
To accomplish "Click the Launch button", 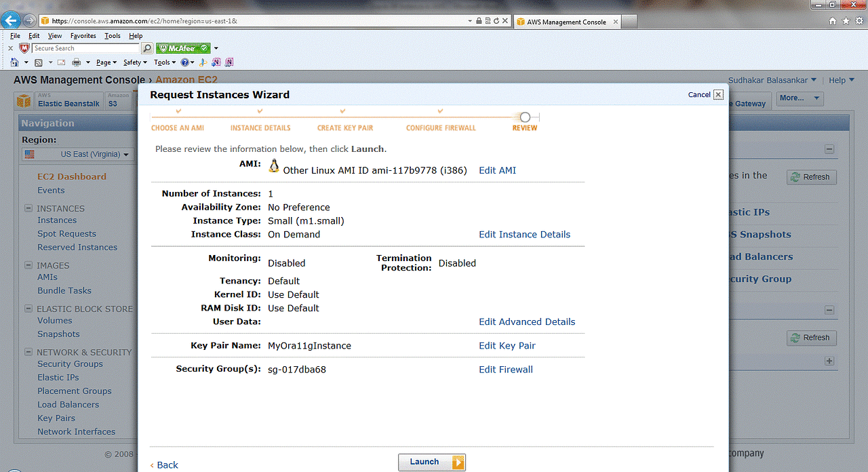I will 432,462.
